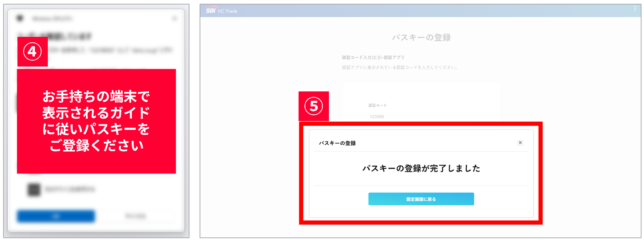Click the パスキーの登録が完了しました message
This screenshot has width=644, height=240.
click(x=421, y=168)
